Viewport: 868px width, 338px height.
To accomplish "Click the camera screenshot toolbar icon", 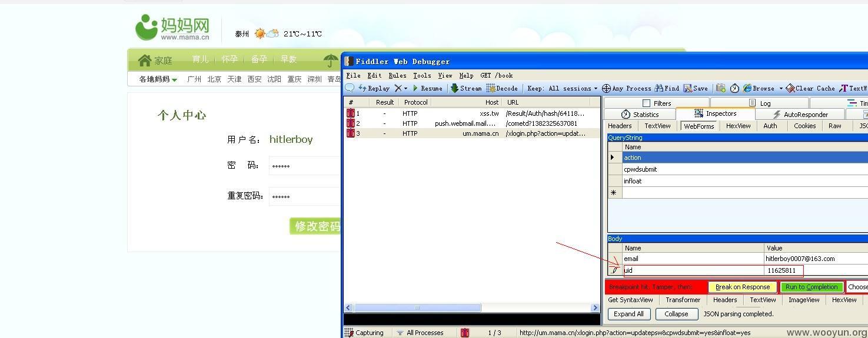I will pyautogui.click(x=720, y=88).
